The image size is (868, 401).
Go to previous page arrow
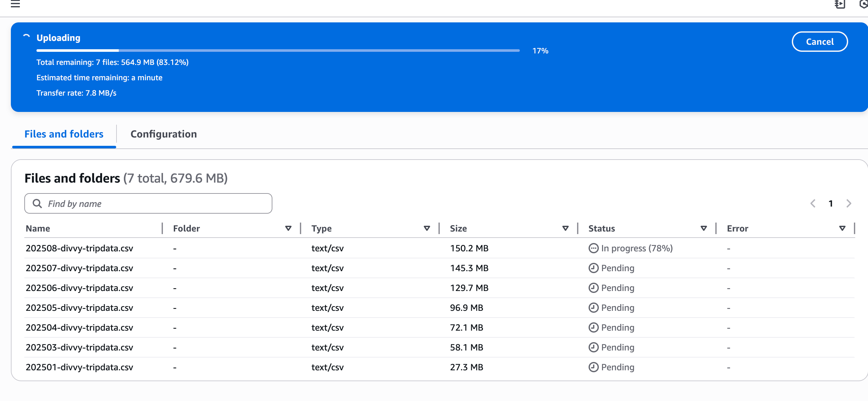(x=812, y=203)
